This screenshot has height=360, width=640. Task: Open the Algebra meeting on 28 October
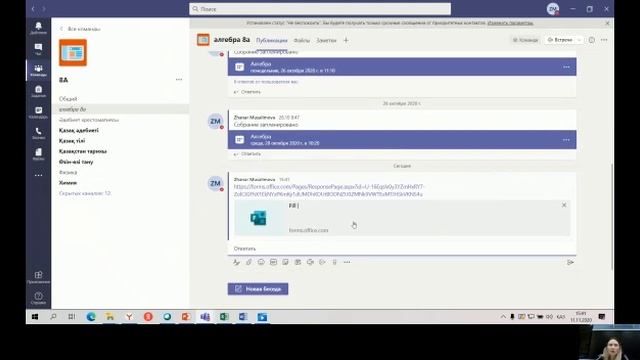tap(402, 140)
